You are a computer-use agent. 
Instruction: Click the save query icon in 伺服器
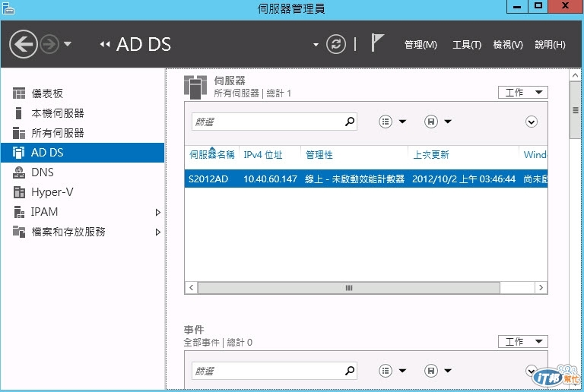pos(431,122)
